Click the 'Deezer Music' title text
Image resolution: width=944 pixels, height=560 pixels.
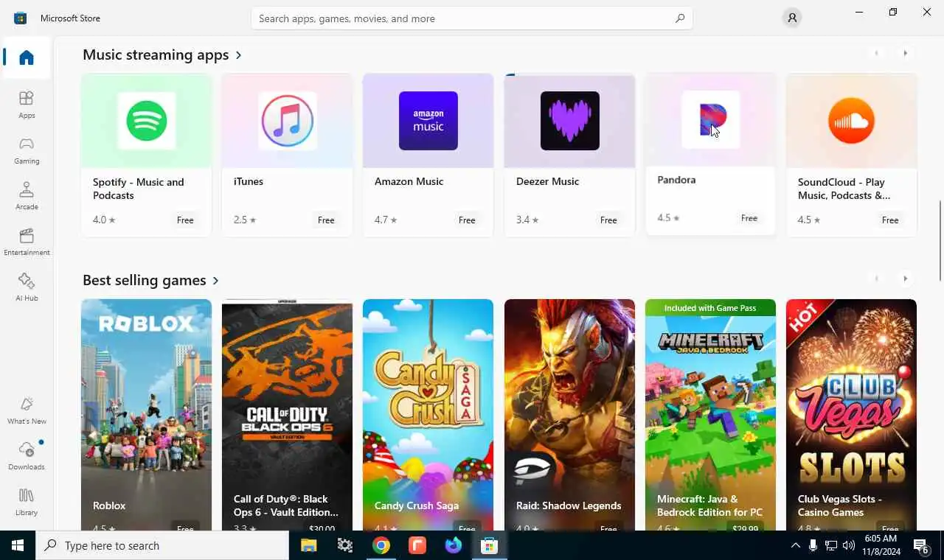[547, 181]
